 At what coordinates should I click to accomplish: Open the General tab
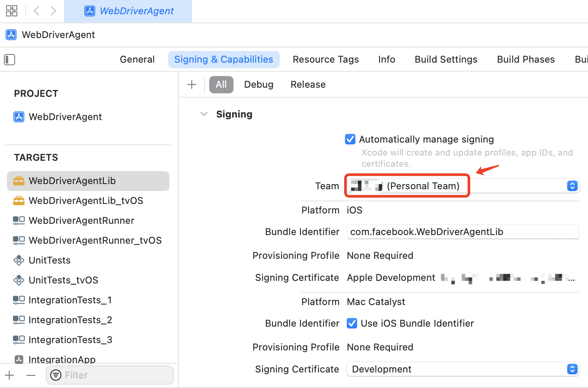click(x=137, y=59)
